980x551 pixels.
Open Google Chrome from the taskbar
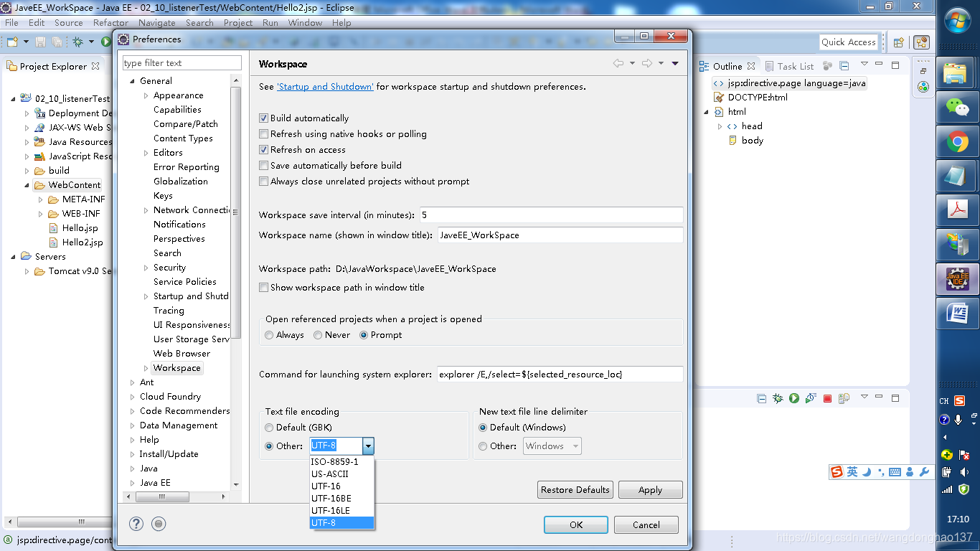(958, 142)
